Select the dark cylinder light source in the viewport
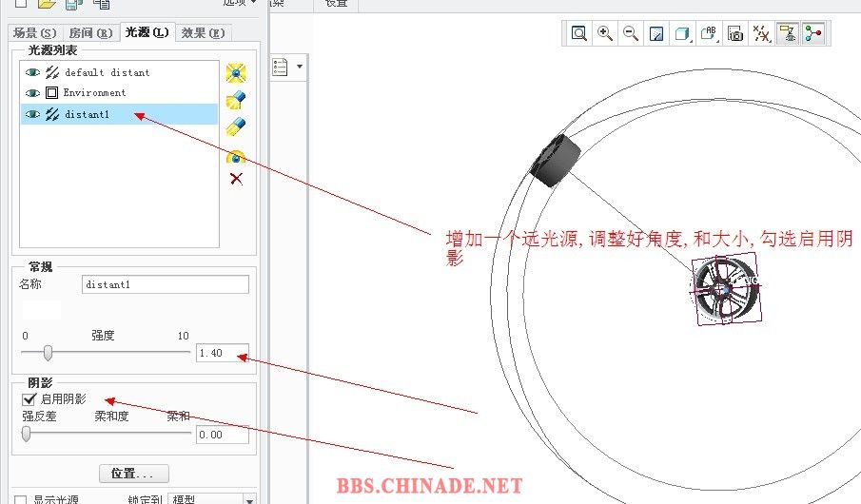The width and height of the screenshot is (861, 504). point(556,161)
